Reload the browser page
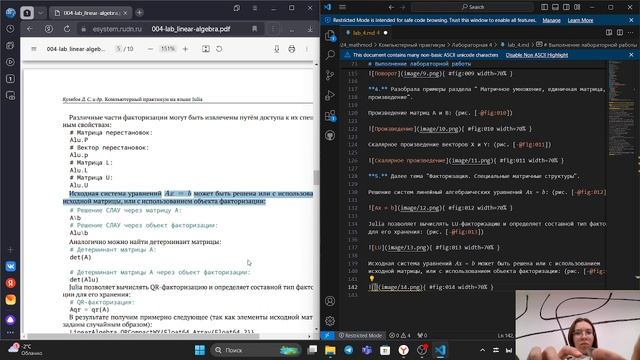Screen dimensions: 640x360 coord(67,29)
